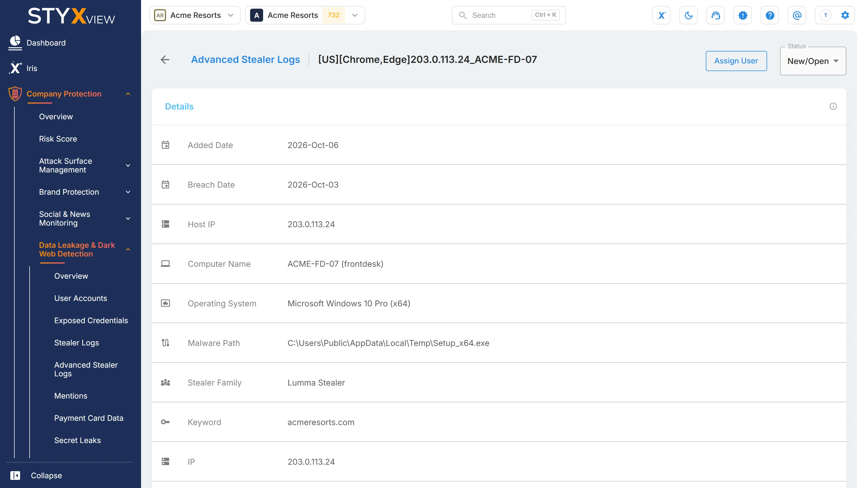Collapse Data Leakage & Dark Web Detection
The image size is (868, 488).
pyautogui.click(x=128, y=249)
